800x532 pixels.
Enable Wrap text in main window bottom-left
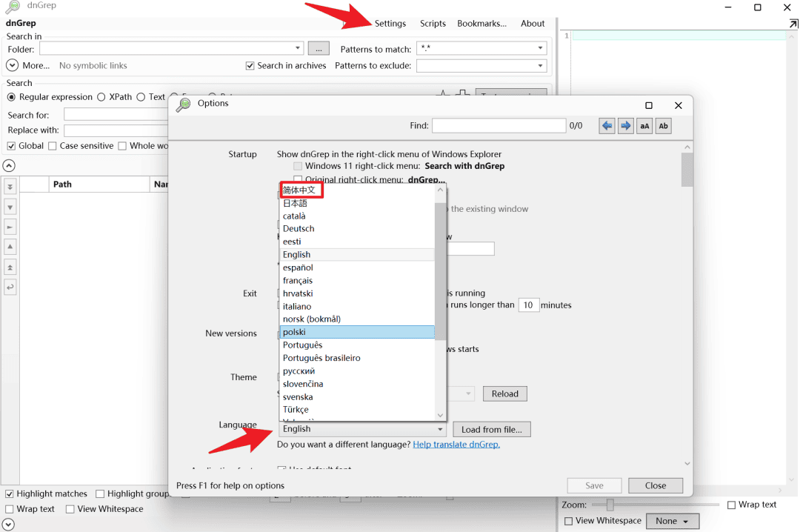[x=9, y=509]
